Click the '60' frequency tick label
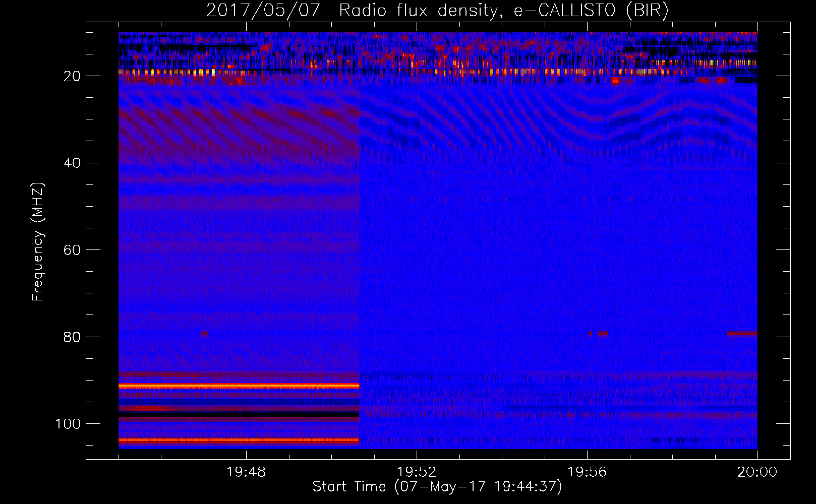The height and width of the screenshot is (504, 816). tap(72, 250)
